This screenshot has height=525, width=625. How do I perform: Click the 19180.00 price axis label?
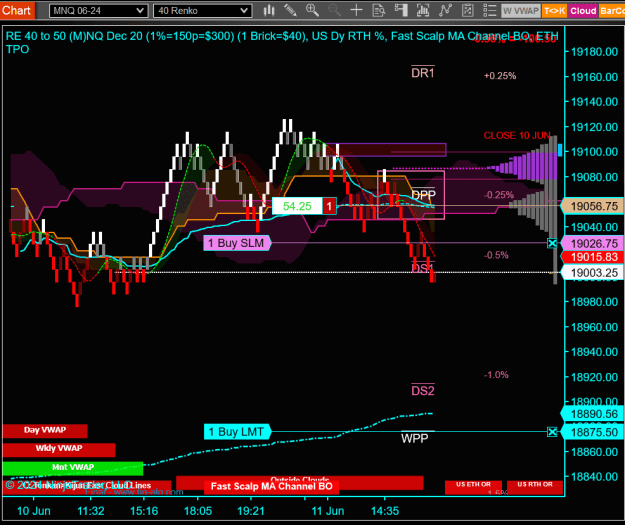594,52
